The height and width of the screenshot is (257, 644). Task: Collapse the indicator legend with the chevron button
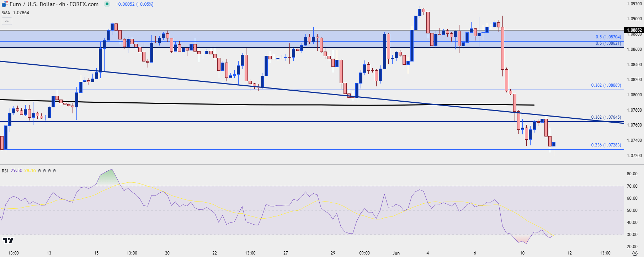(x=7, y=21)
